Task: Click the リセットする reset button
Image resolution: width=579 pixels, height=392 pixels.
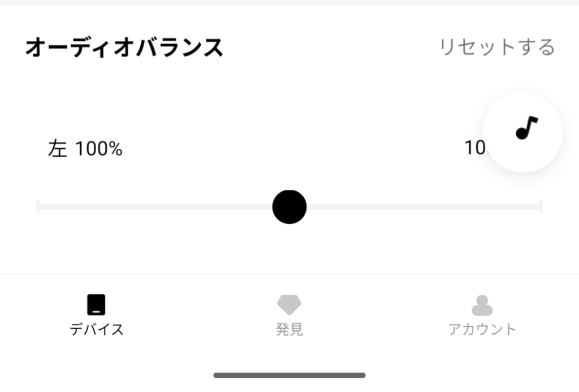Action: (497, 47)
